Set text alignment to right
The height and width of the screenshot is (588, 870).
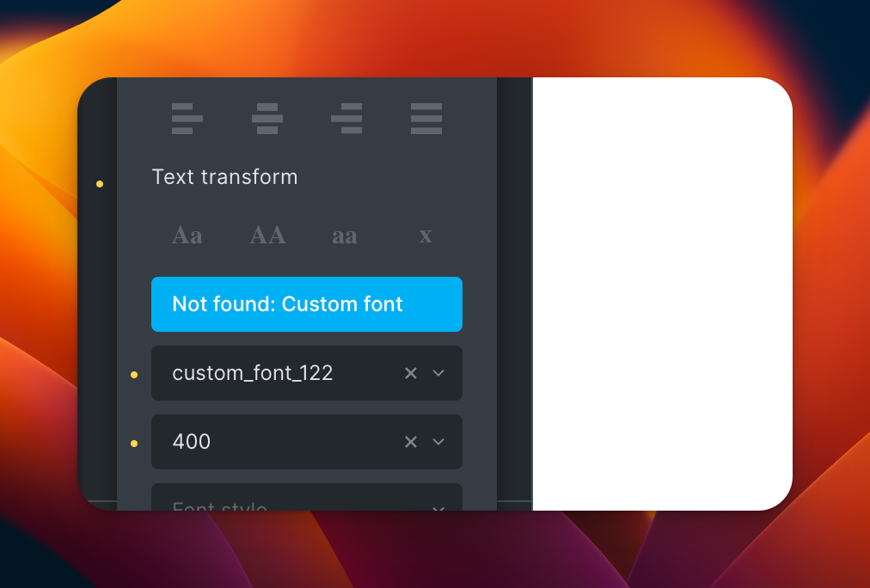tap(346, 119)
